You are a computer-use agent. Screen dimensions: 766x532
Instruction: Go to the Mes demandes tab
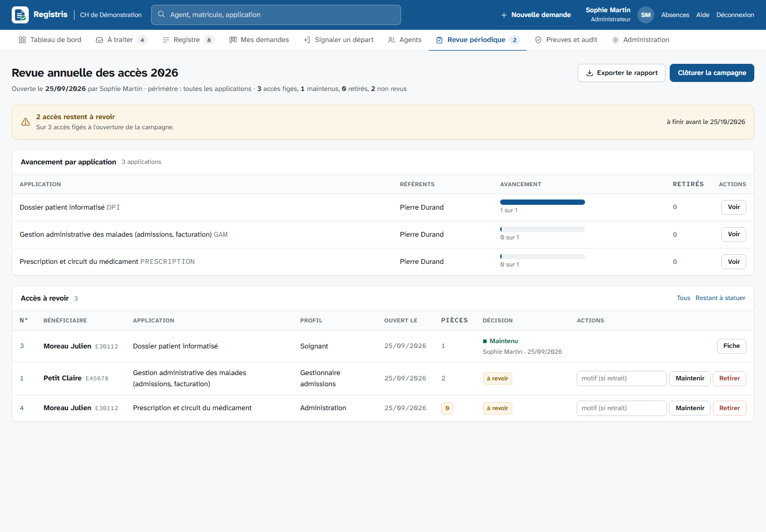(x=259, y=40)
